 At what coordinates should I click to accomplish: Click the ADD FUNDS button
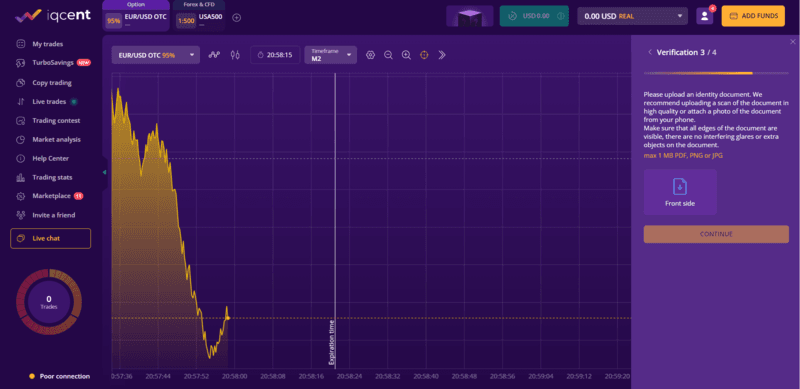point(753,16)
